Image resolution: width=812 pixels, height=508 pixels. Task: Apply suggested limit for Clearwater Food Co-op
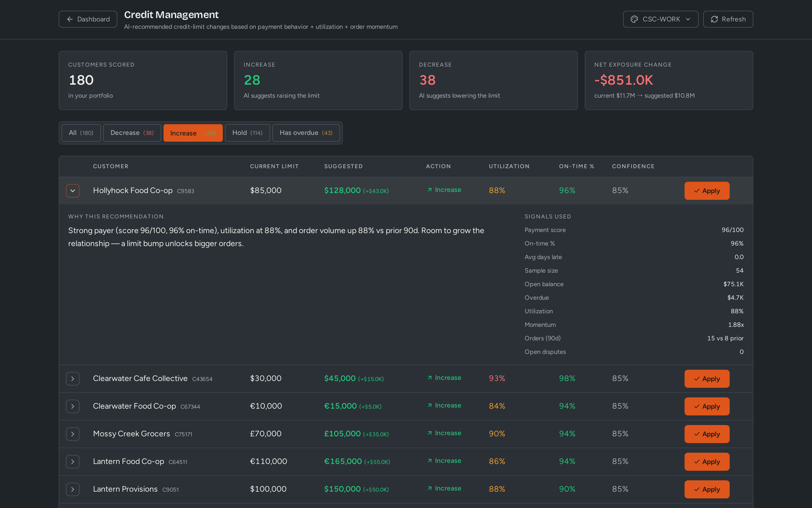(707, 406)
